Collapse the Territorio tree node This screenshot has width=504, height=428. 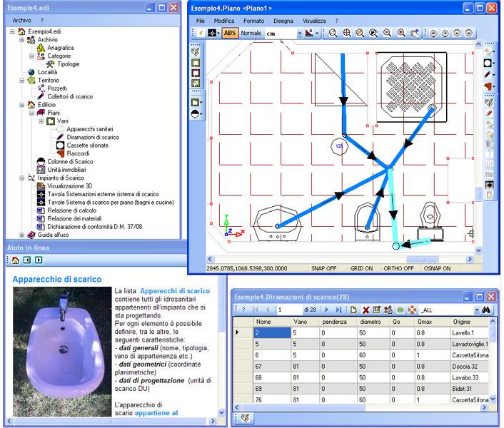22,81
